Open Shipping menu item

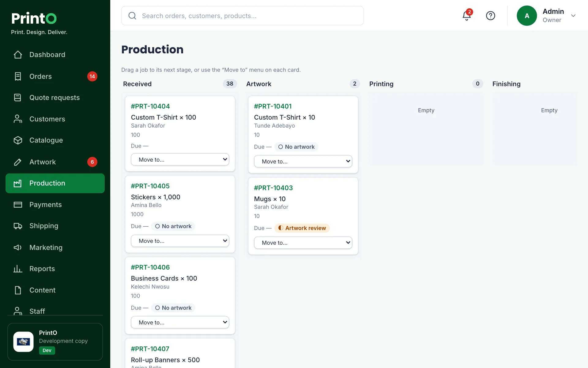point(55,226)
